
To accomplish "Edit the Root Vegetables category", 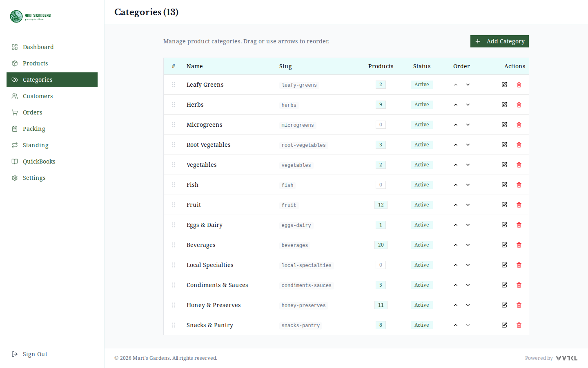I will coord(504,145).
